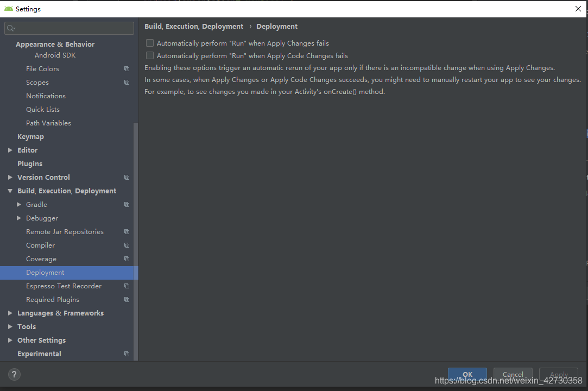Click the project-level icon beside Espresso Test Recorder

[x=127, y=286]
